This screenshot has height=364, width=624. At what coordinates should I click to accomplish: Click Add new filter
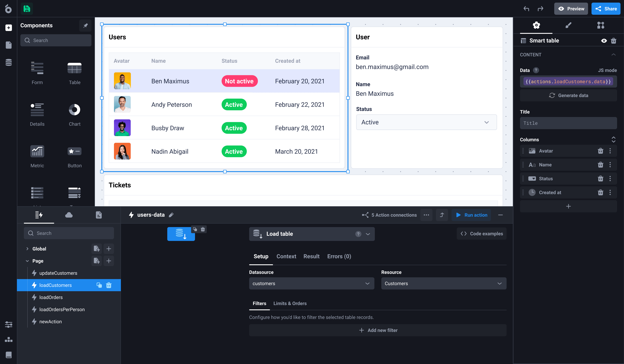click(378, 330)
